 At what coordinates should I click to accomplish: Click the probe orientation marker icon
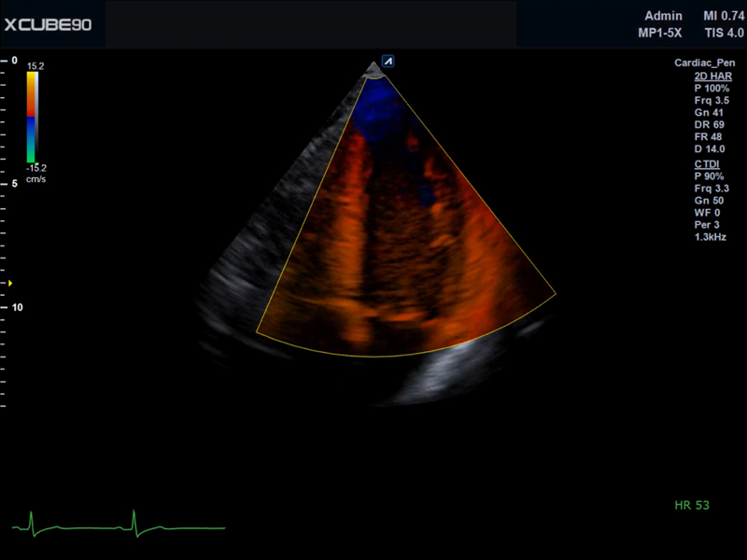(388, 61)
